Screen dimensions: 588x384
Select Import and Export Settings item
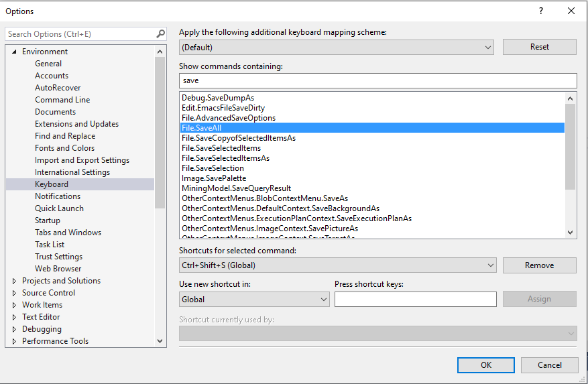coord(82,160)
